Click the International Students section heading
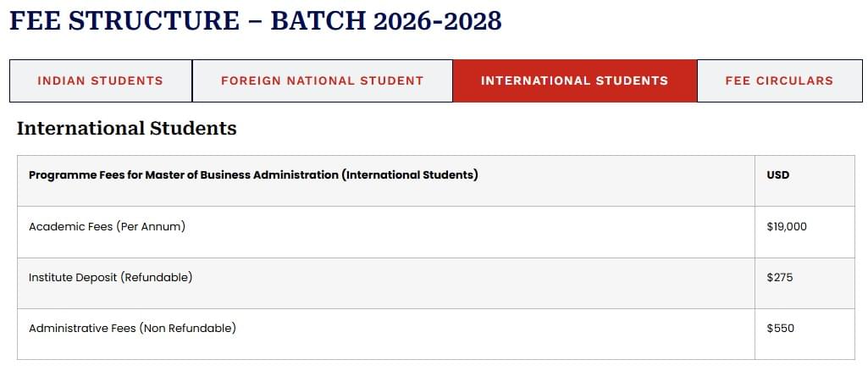 [x=126, y=129]
